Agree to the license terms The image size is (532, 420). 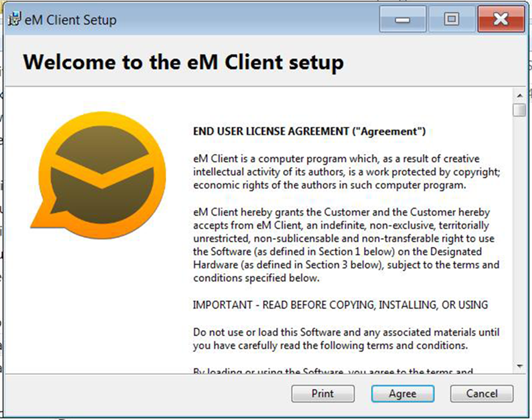pos(403,393)
